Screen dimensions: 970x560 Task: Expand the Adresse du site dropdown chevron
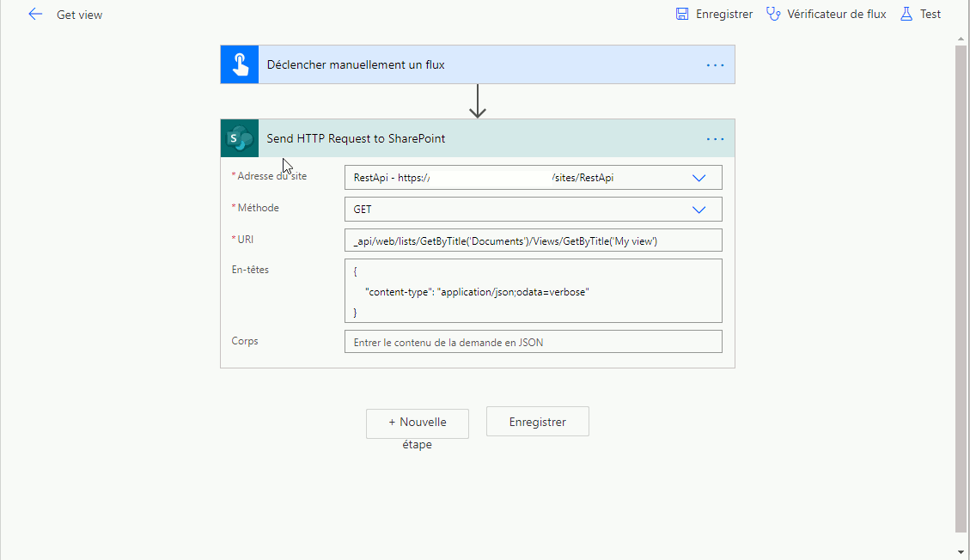(699, 178)
